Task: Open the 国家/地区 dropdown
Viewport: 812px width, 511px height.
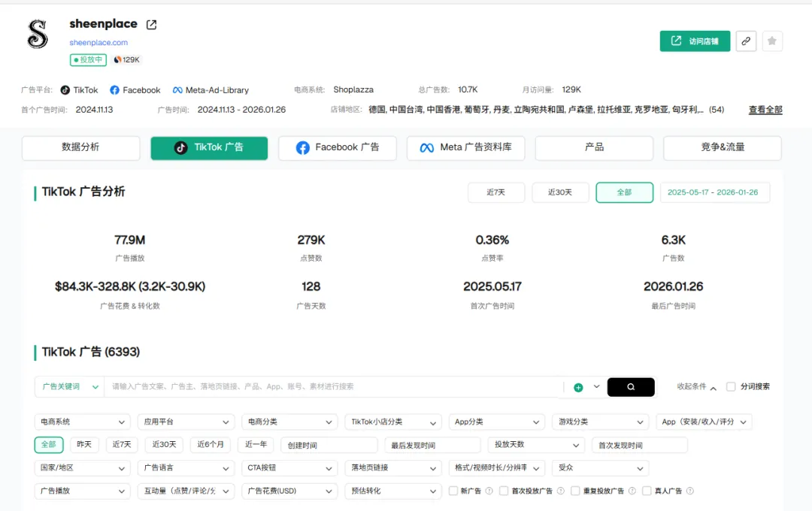Action: click(83, 468)
